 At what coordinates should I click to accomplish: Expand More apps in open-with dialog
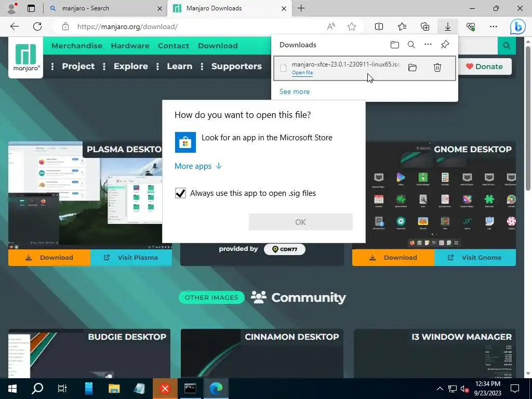(x=198, y=166)
